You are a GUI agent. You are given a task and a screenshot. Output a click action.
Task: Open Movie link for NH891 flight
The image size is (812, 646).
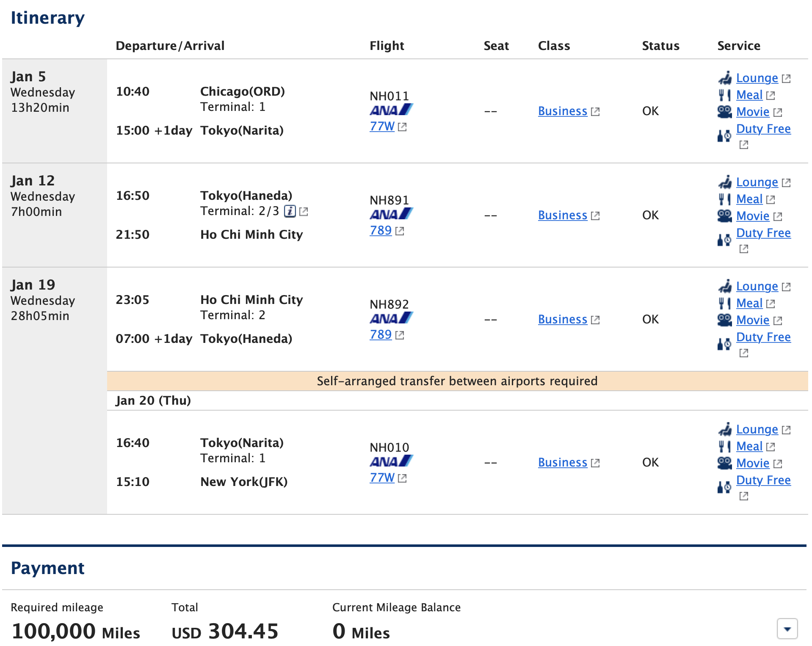(753, 216)
